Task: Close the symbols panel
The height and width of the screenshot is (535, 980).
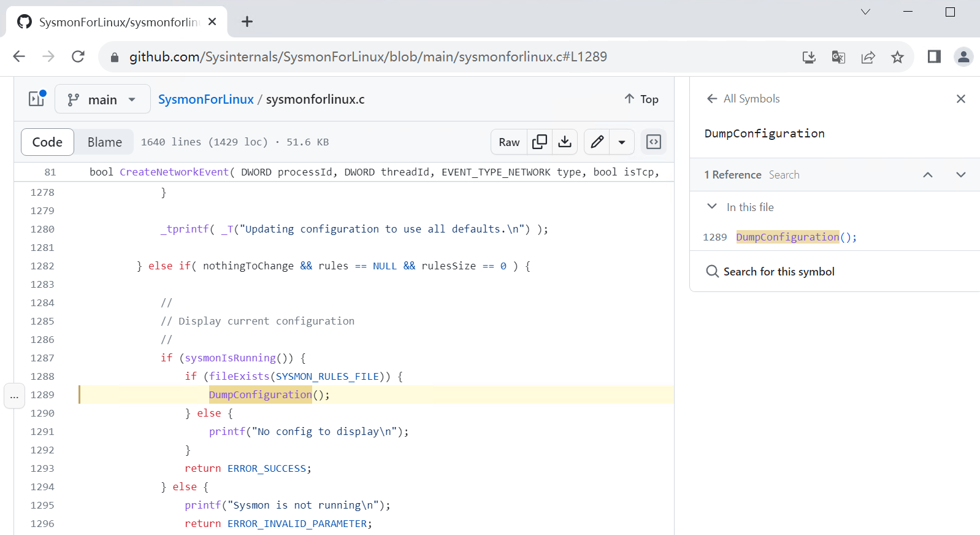Action: tap(961, 99)
